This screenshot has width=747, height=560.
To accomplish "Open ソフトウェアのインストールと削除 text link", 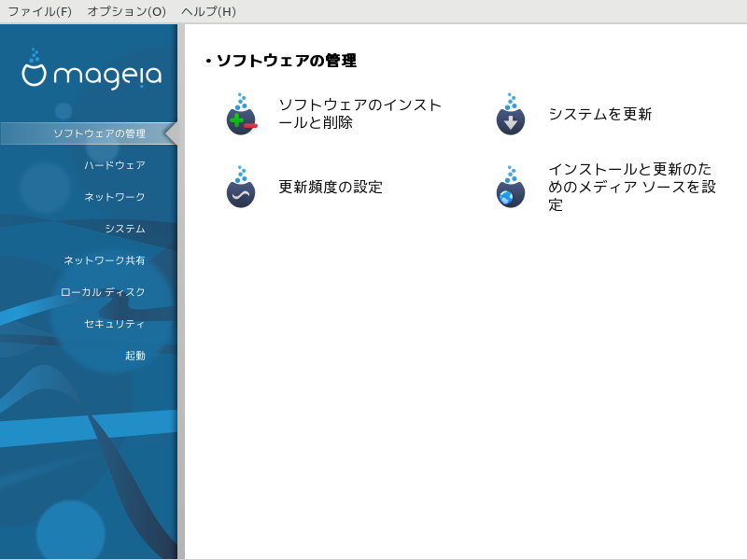I will point(360,113).
